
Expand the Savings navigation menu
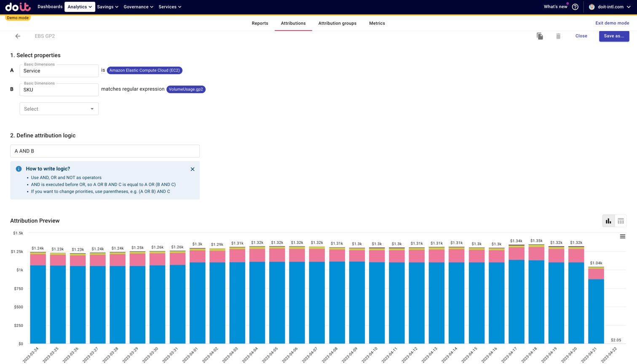[x=107, y=7]
